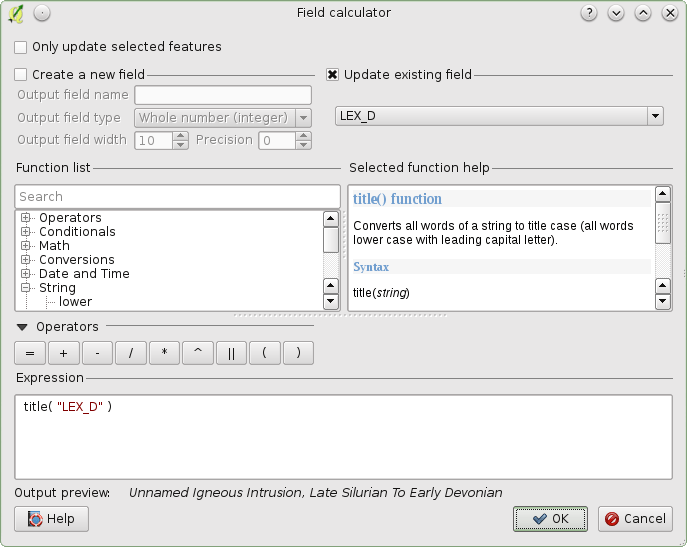Toggle Only update selected features checkbox

pos(21,47)
